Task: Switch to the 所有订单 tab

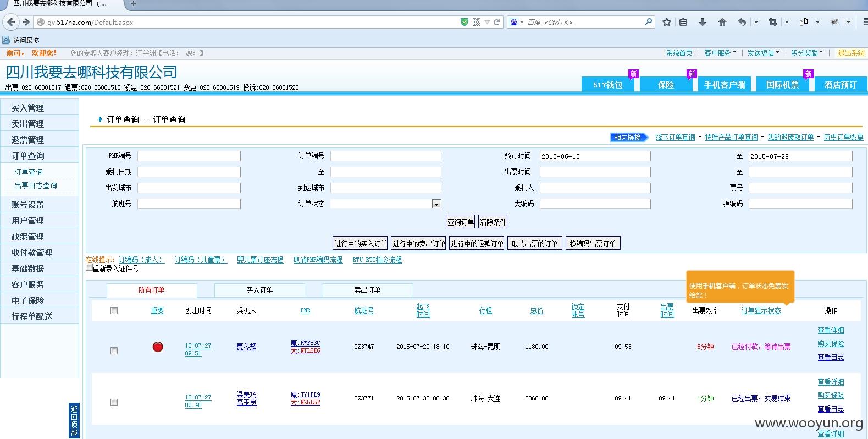Action: pos(152,290)
